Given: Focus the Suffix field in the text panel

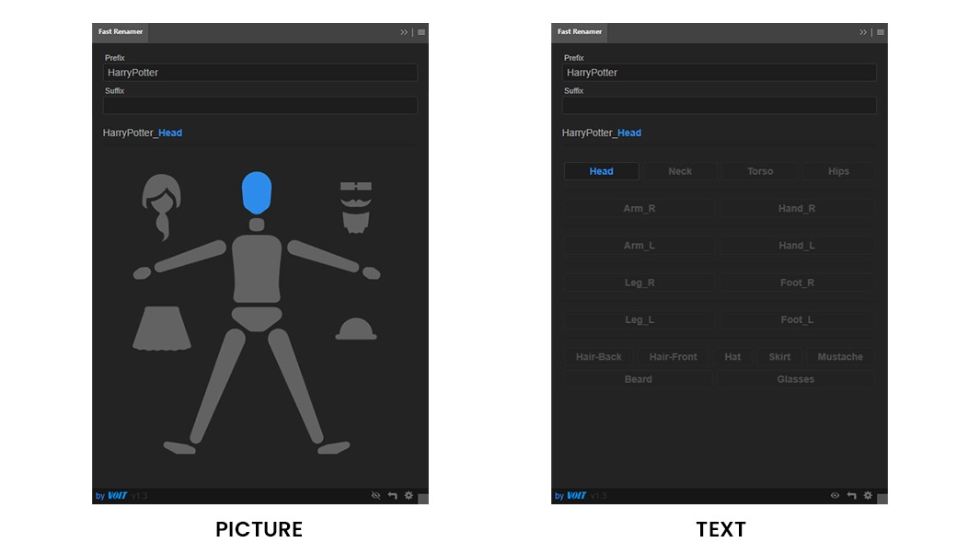Looking at the screenshot, I should tap(720, 105).
